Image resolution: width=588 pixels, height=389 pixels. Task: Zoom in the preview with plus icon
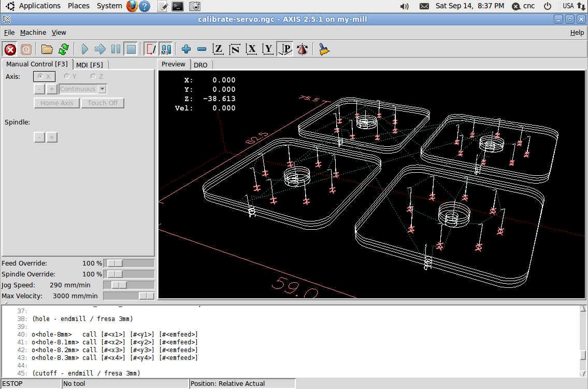pyautogui.click(x=187, y=49)
